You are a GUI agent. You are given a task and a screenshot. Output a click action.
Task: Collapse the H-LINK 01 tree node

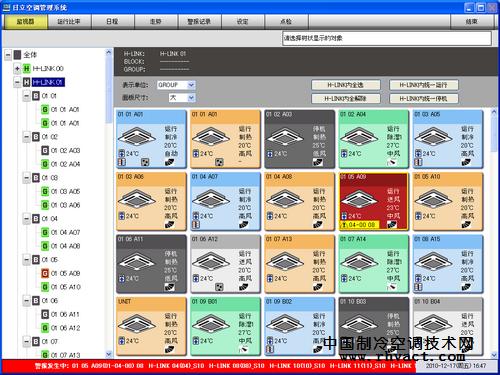[17, 82]
